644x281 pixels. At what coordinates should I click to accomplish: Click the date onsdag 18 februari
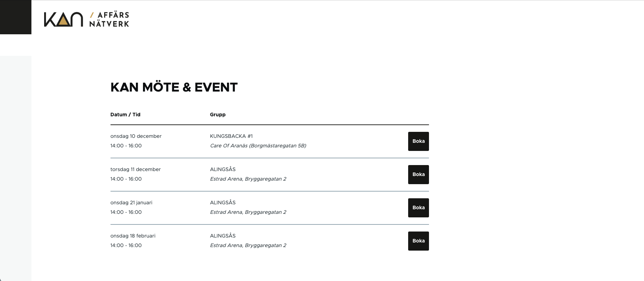(x=133, y=236)
